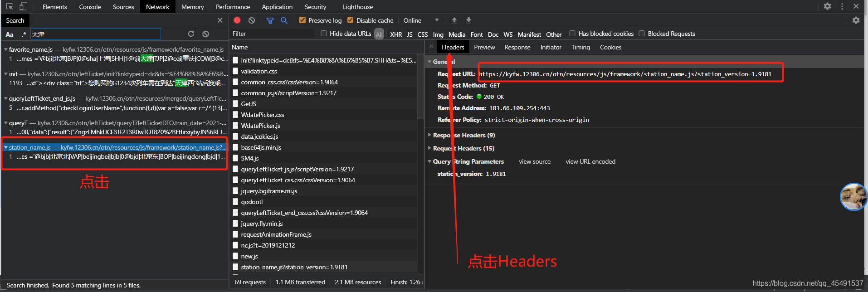Select SM4.js request row
The width and height of the screenshot is (868, 292).
(324, 158)
